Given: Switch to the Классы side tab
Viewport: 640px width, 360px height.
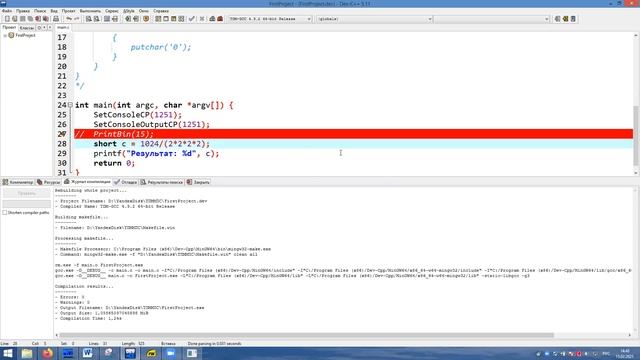Looking at the screenshot, I should click(27, 28).
